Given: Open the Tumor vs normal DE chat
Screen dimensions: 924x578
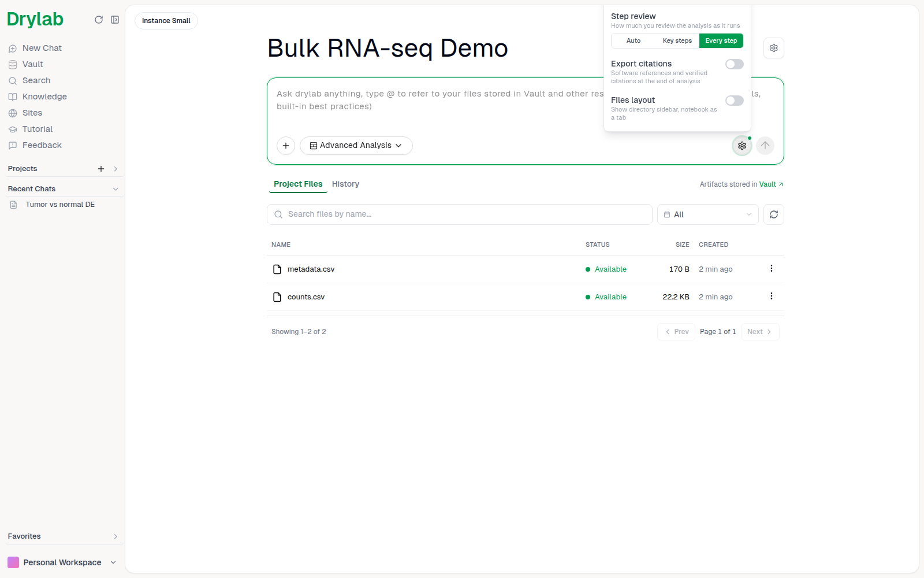Looking at the screenshot, I should (60, 205).
